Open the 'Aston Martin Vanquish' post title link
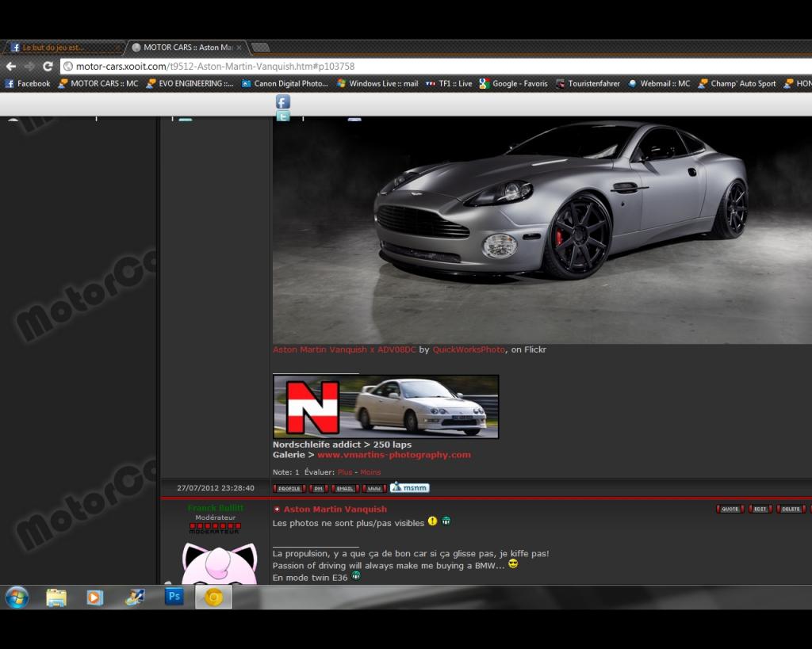The image size is (812, 649). (x=335, y=510)
